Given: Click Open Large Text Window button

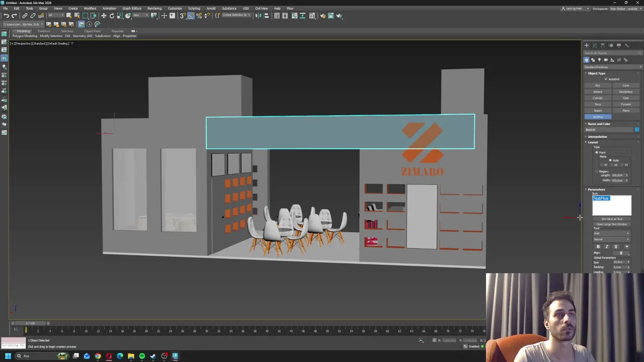Looking at the screenshot, I should point(612,224).
